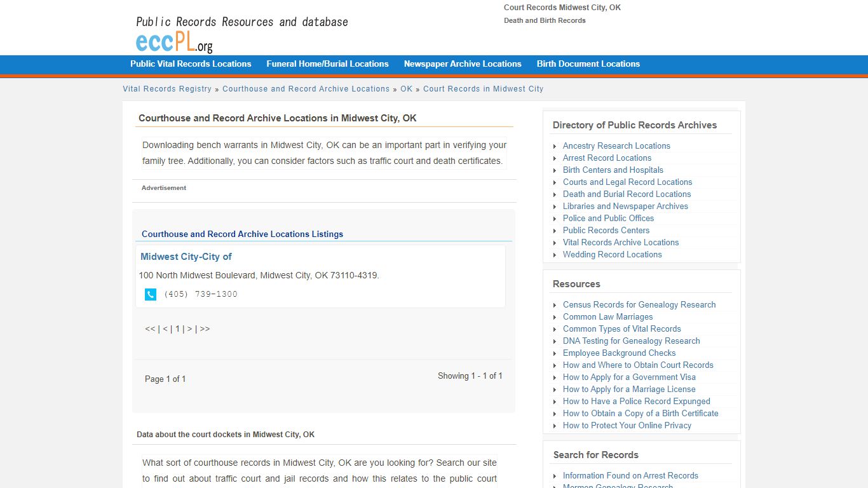868x488 pixels.
Task: Open Courthouse and Record Archive Locations breadcrumb
Action: (306, 89)
